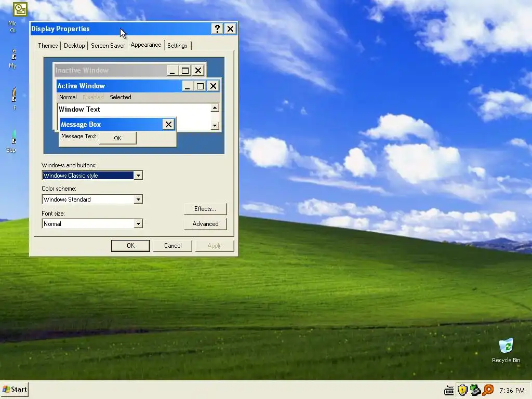The image size is (532, 399).
Task: Open the Start menu button
Action: (x=15, y=389)
